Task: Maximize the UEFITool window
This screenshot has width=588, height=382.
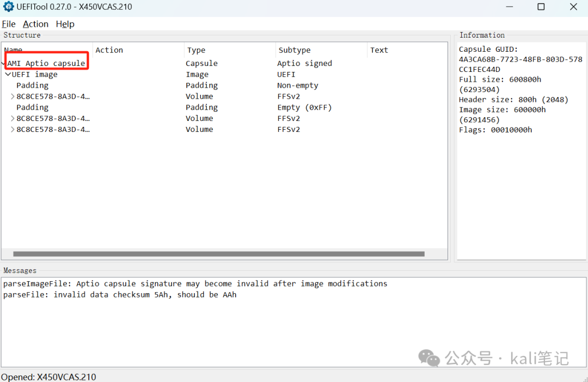Action: point(541,7)
